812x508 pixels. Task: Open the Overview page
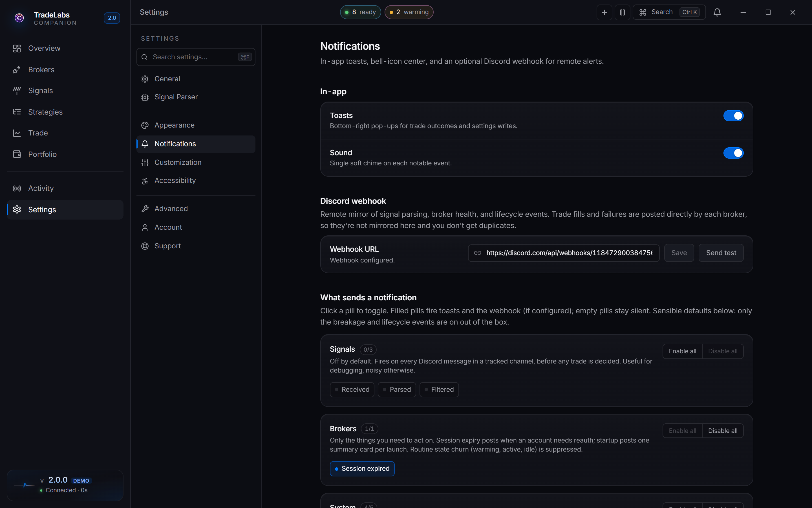pyautogui.click(x=65, y=48)
